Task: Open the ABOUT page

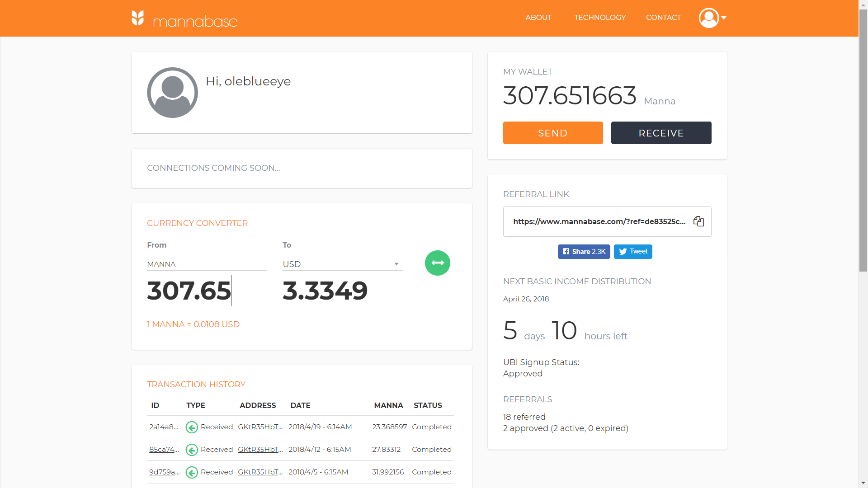Action: click(538, 17)
